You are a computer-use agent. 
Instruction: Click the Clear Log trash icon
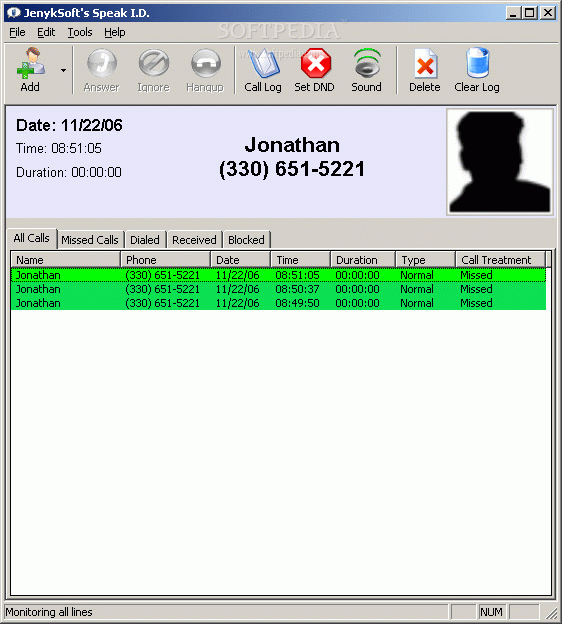coord(477,63)
